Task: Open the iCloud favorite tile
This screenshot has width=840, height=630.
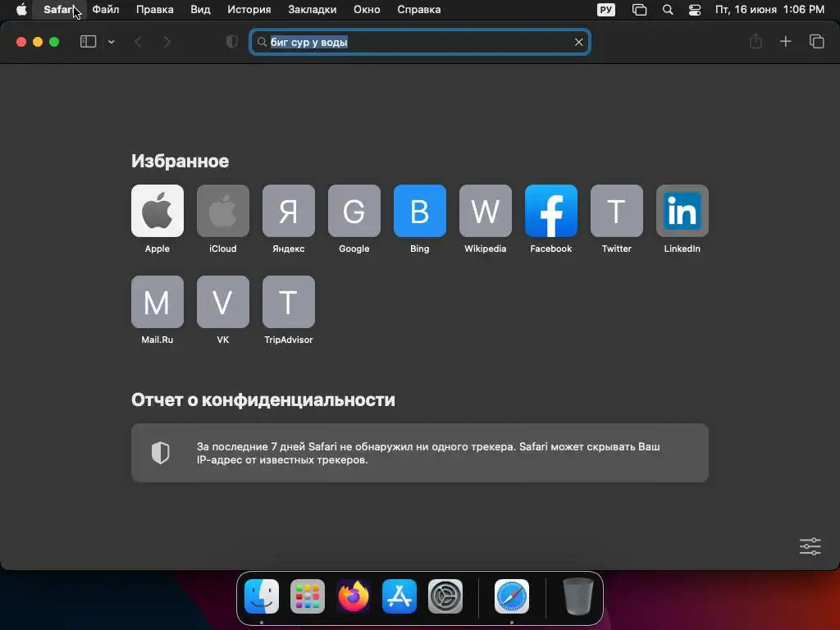Action: (x=223, y=211)
